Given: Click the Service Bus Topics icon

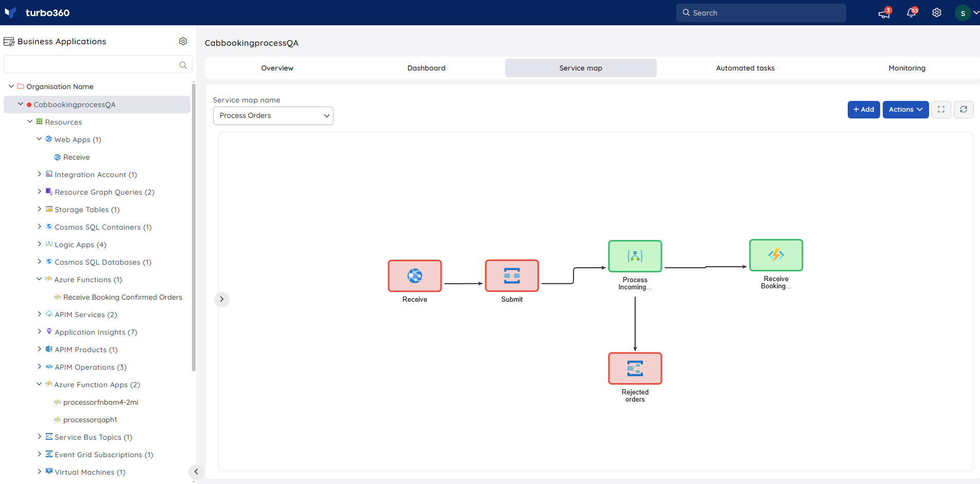Looking at the screenshot, I should (49, 437).
